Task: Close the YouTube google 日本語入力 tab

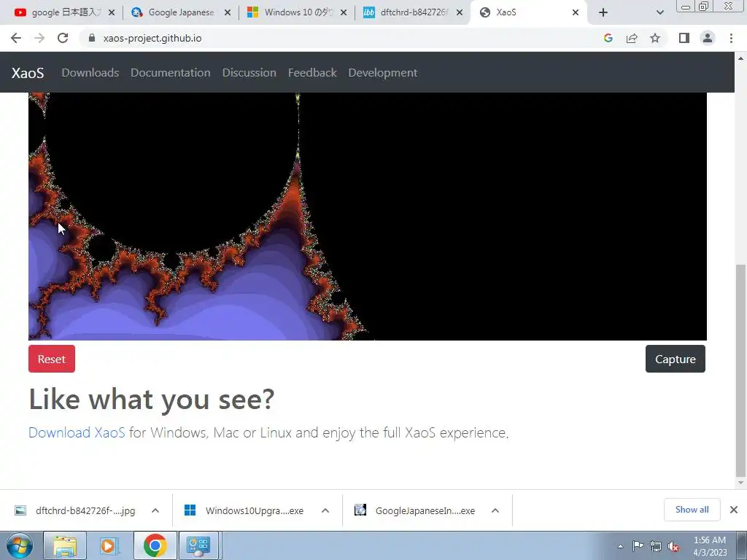Action: click(112, 12)
